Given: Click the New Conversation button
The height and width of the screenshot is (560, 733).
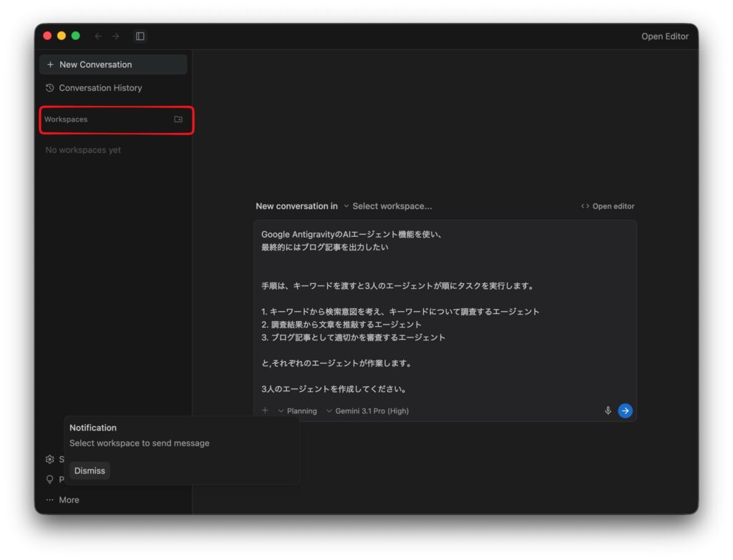Looking at the screenshot, I should click(x=113, y=64).
